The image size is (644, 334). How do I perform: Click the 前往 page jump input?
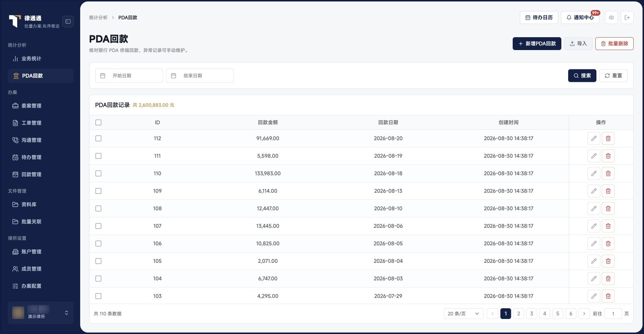[613, 314]
